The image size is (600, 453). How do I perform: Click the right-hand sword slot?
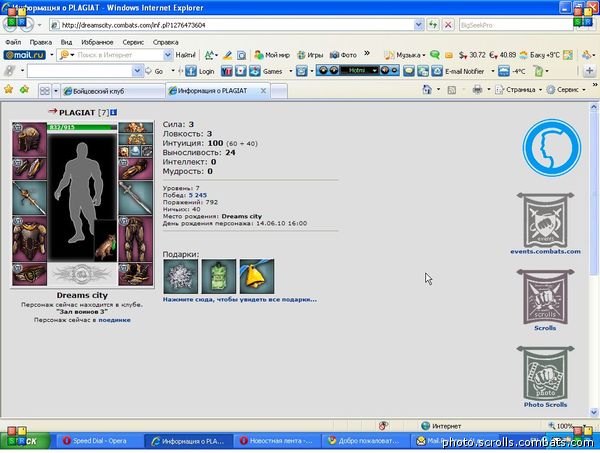click(135, 198)
